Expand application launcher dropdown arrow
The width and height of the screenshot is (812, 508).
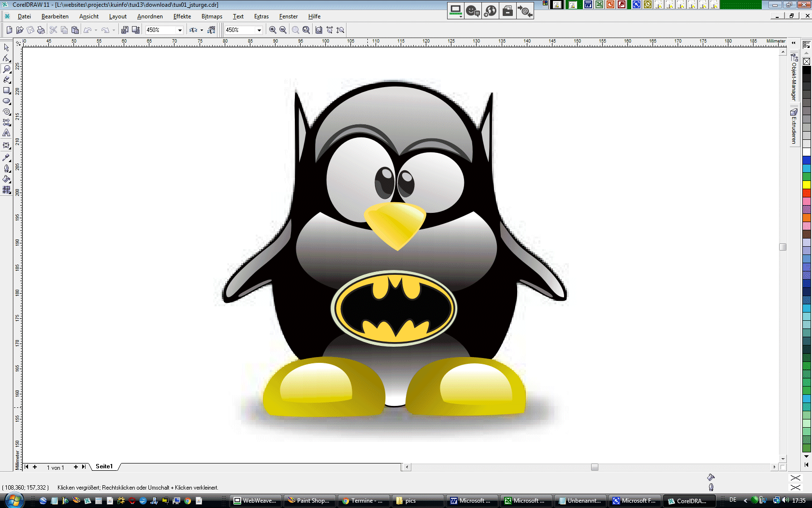(202, 30)
